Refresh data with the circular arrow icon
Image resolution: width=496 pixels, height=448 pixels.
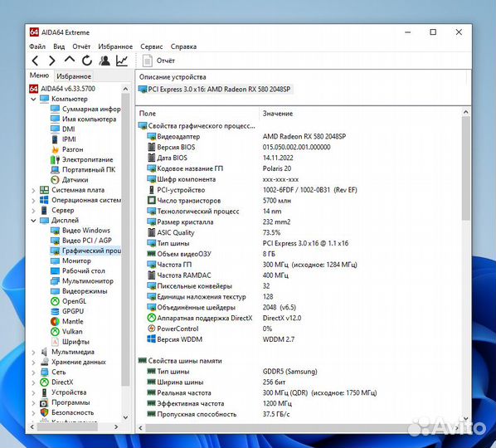[87, 61]
